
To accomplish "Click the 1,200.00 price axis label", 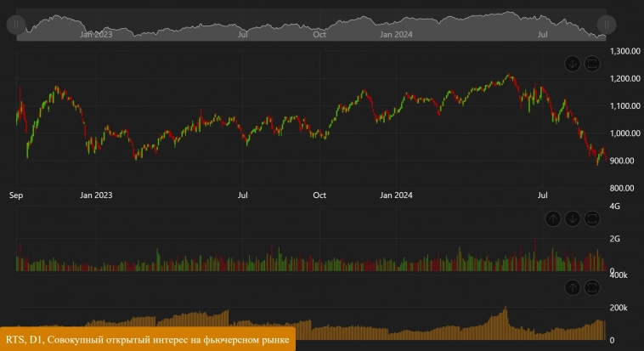I will point(626,79).
